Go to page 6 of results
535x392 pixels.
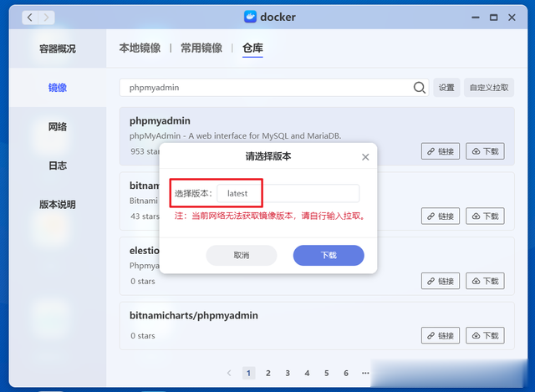point(346,374)
